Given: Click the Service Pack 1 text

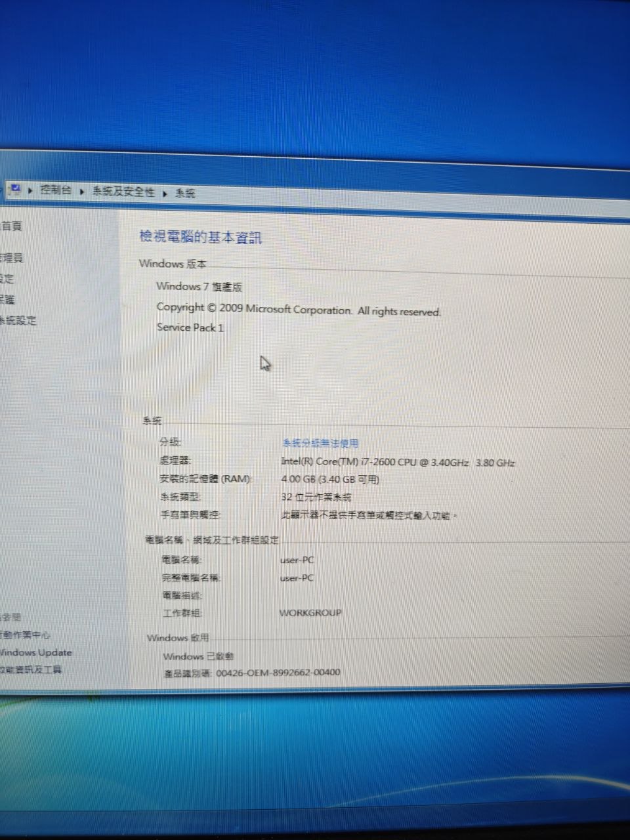Looking at the screenshot, I should pos(190,327).
